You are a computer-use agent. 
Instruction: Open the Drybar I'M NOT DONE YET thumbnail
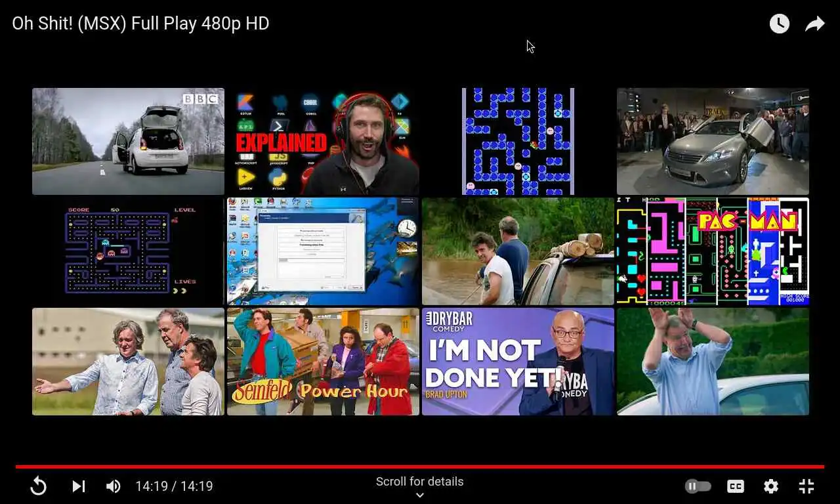click(x=518, y=362)
